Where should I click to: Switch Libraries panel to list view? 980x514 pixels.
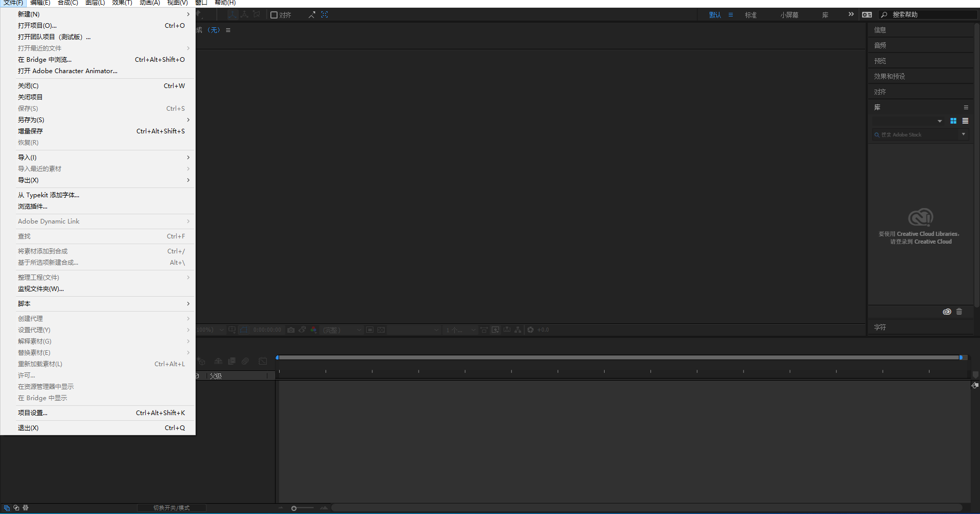click(x=965, y=121)
